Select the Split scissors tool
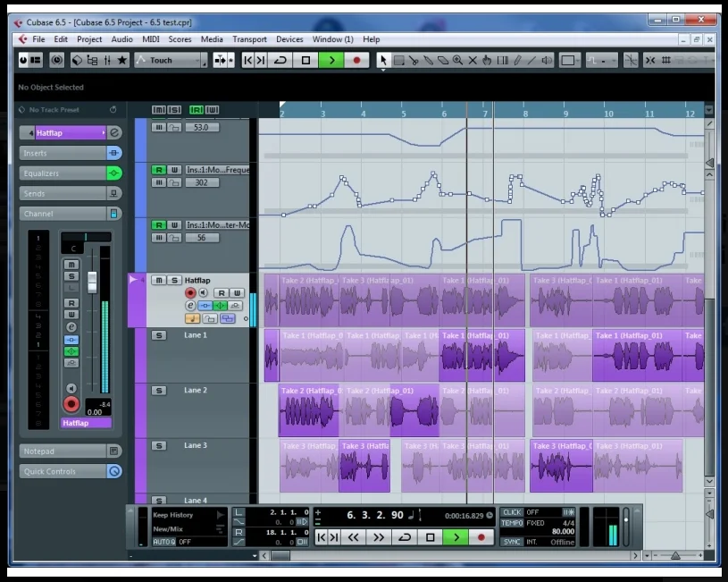Image resolution: width=728 pixels, height=582 pixels. (414, 61)
